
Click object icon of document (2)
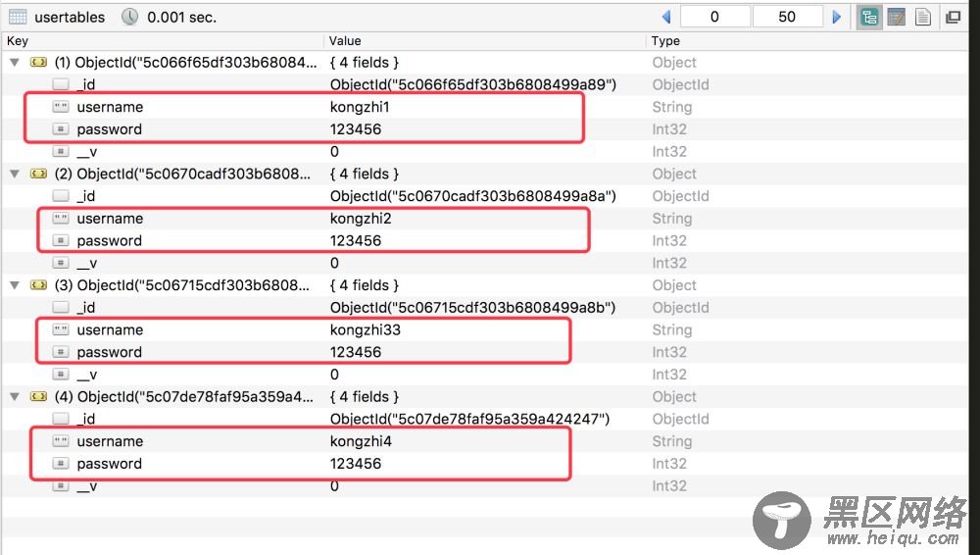[x=39, y=174]
